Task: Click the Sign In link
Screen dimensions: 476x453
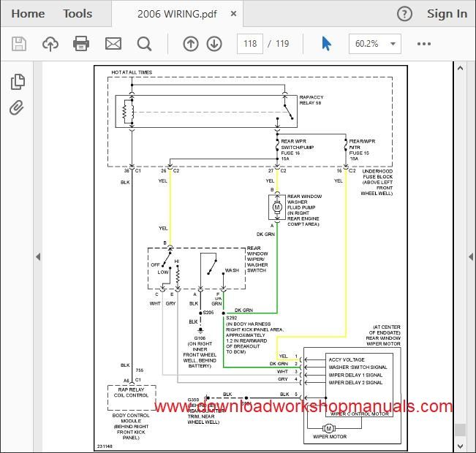Action: 447,14
